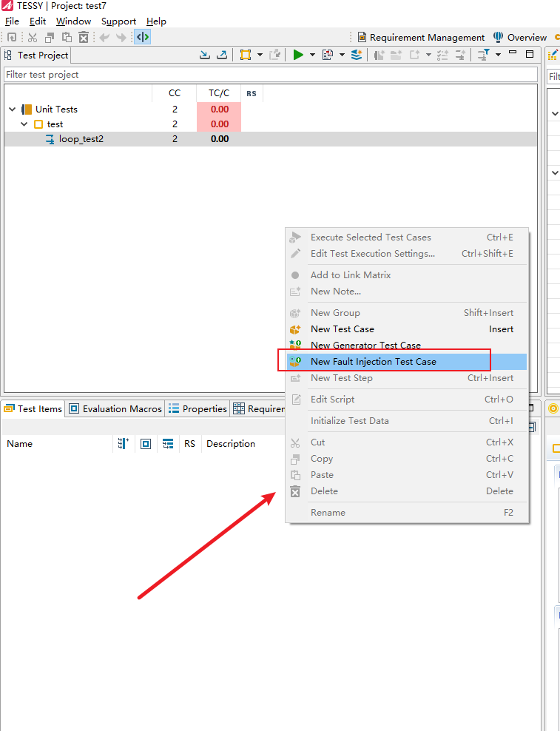The width and height of the screenshot is (560, 731).
Task: Click the Delete icon in main toolbar
Action: (84, 37)
